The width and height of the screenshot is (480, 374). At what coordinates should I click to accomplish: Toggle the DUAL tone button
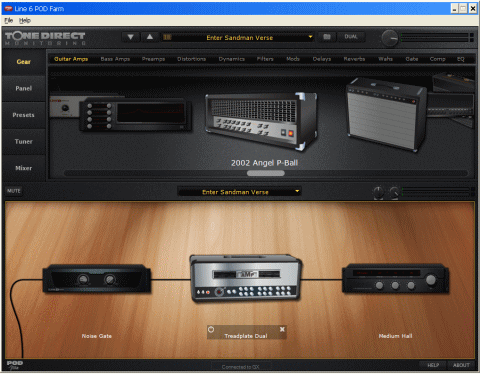(351, 37)
